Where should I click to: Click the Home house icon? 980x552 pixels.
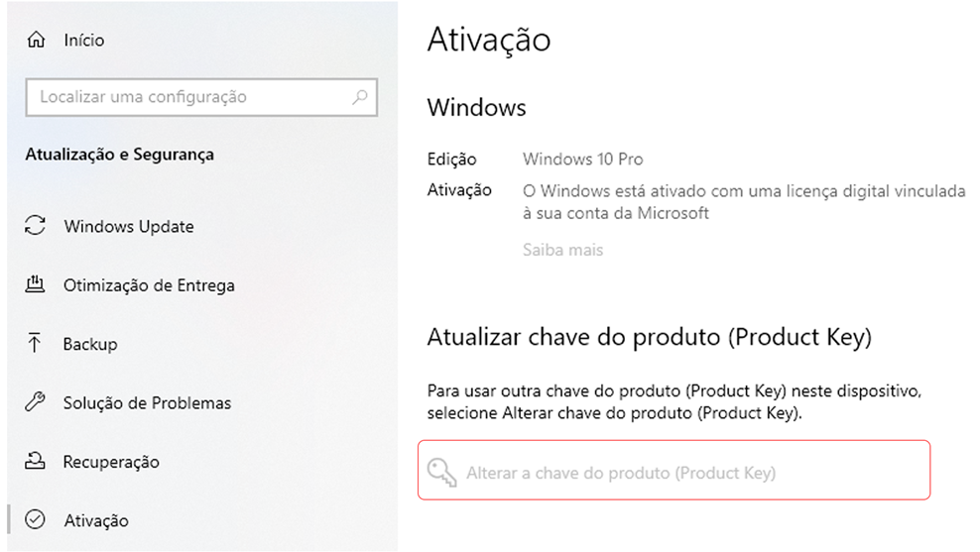(x=37, y=40)
